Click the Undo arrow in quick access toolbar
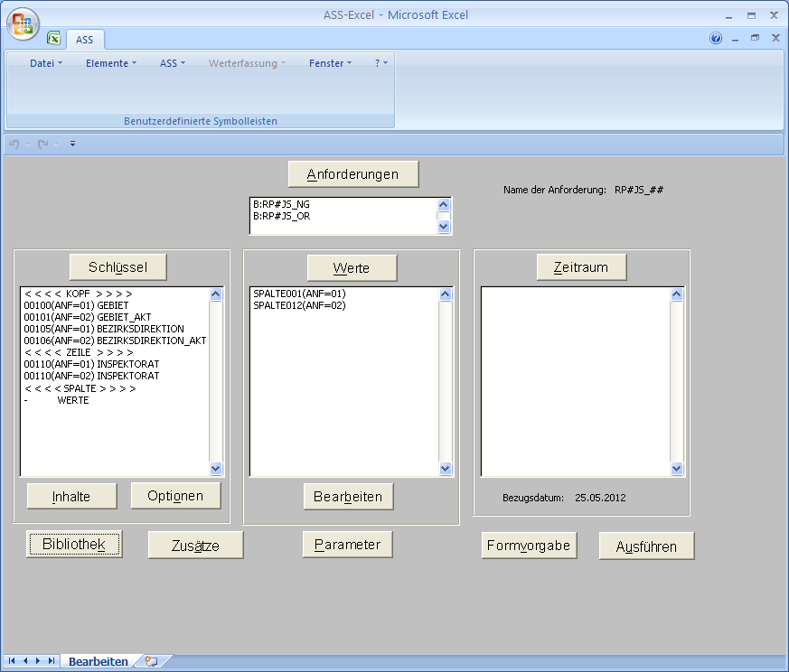This screenshot has height=672, width=789. (x=14, y=144)
